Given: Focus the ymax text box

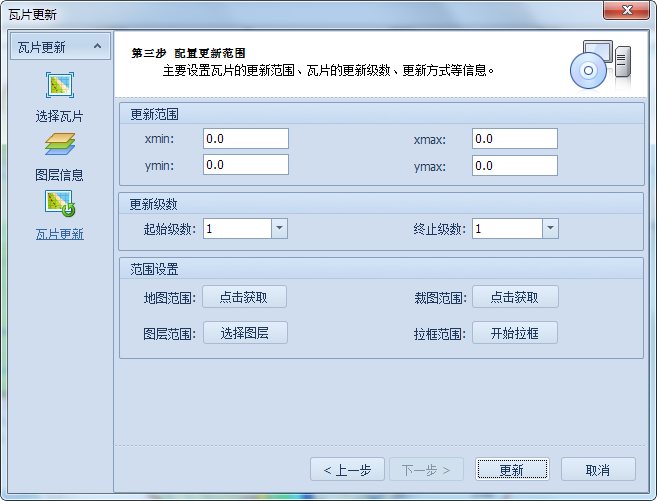Looking at the screenshot, I should (515, 165).
